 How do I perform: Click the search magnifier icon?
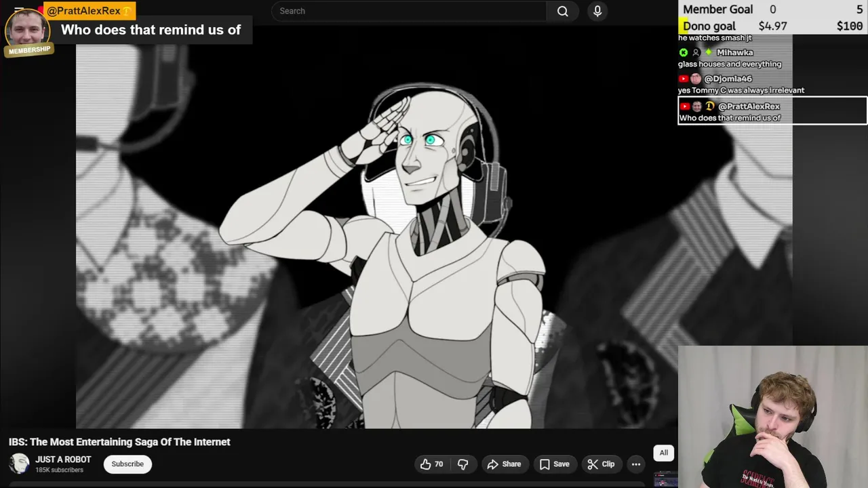tap(563, 11)
